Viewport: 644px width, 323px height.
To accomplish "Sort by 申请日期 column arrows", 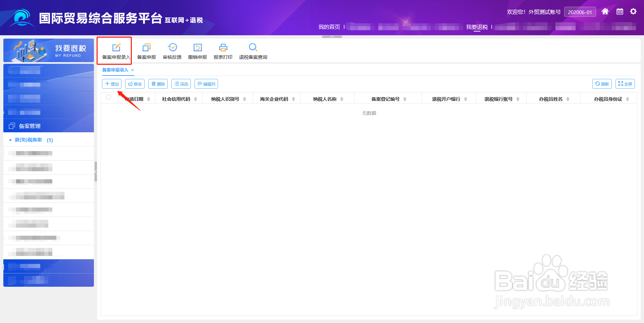I will [x=149, y=99].
